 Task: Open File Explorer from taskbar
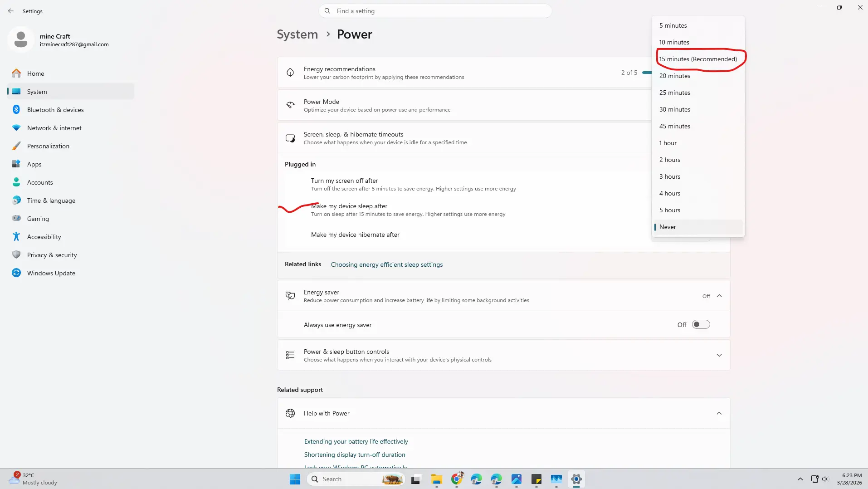(436, 479)
